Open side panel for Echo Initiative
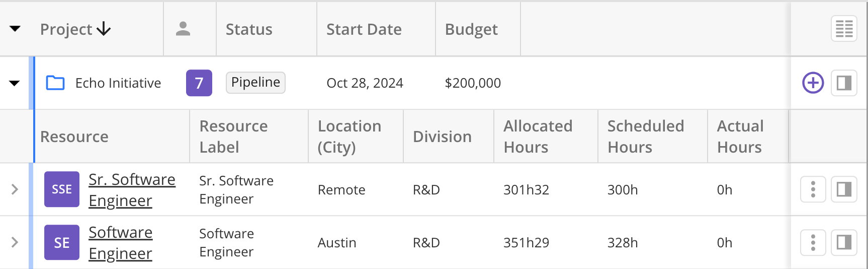The image size is (868, 269). click(x=844, y=83)
